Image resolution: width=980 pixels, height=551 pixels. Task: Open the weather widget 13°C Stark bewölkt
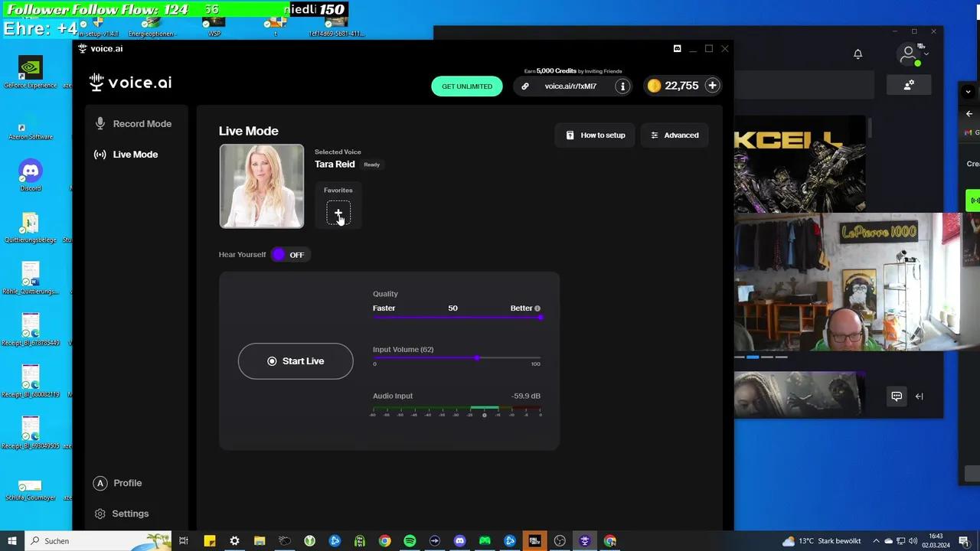pos(822,541)
